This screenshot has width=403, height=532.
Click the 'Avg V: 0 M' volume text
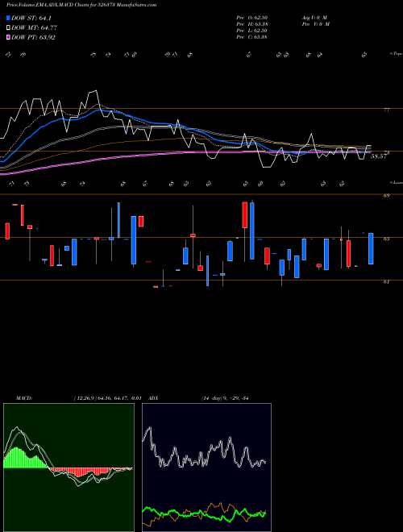pyautogui.click(x=314, y=18)
